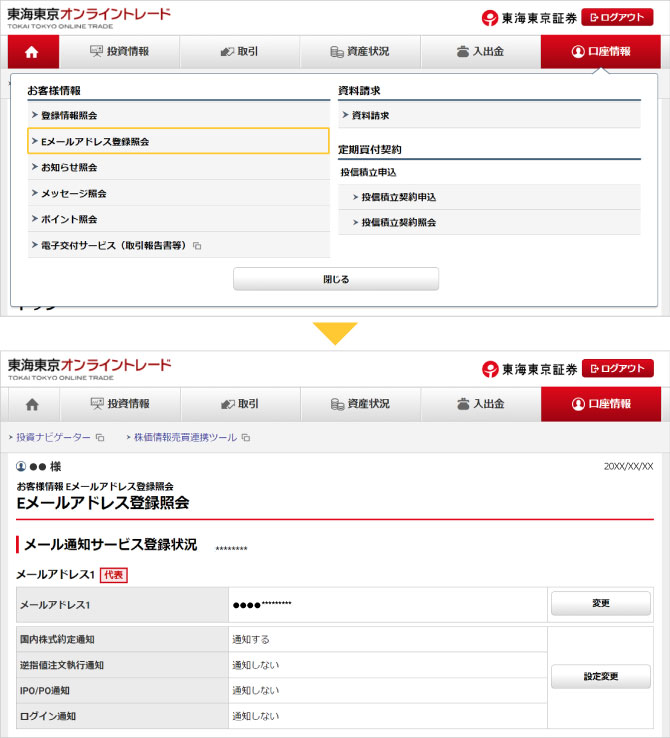This screenshot has width=670, height=738.
Task: Click the red 代表 badge beside メールアドレス1
Action: [114, 575]
